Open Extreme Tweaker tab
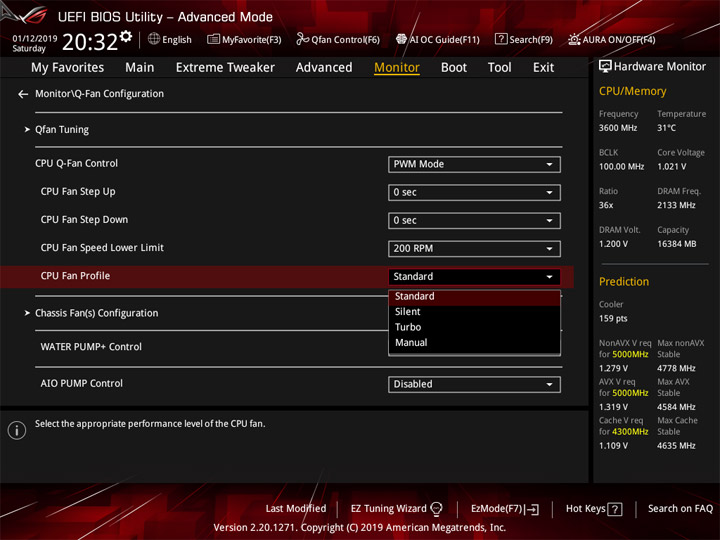 (x=225, y=68)
